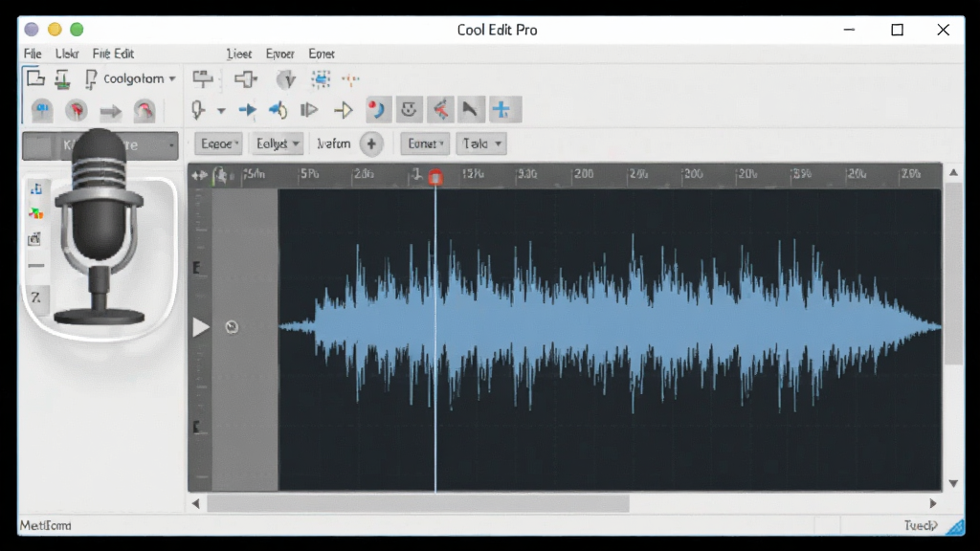Open the Talo dropdown
The height and width of the screenshot is (551, 980).
tap(481, 143)
